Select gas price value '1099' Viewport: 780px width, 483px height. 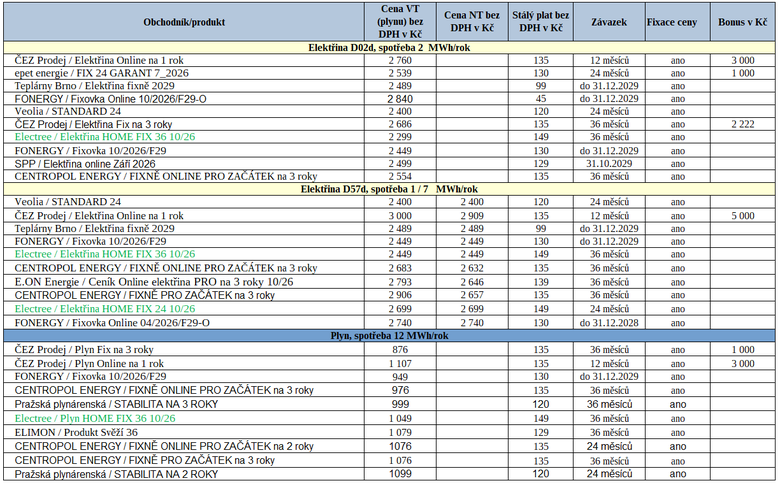click(400, 474)
